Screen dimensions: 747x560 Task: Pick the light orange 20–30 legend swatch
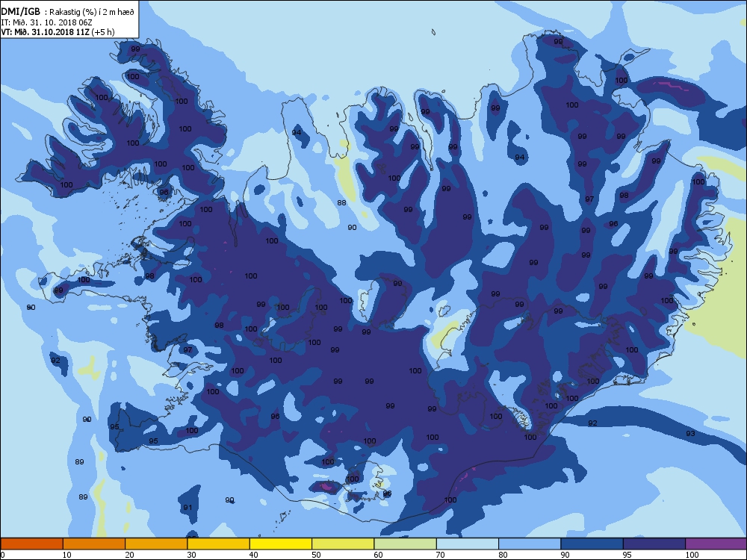pyautogui.click(x=156, y=544)
